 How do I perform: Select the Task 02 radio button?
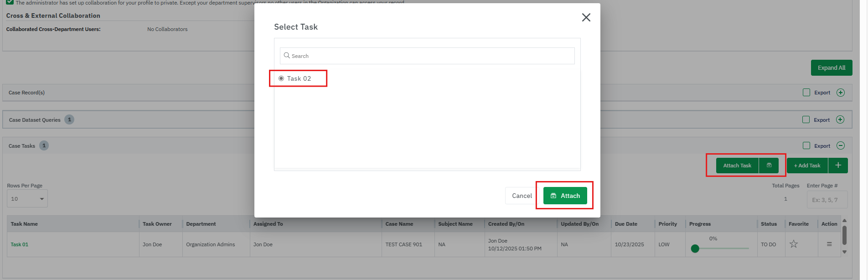pos(281,78)
